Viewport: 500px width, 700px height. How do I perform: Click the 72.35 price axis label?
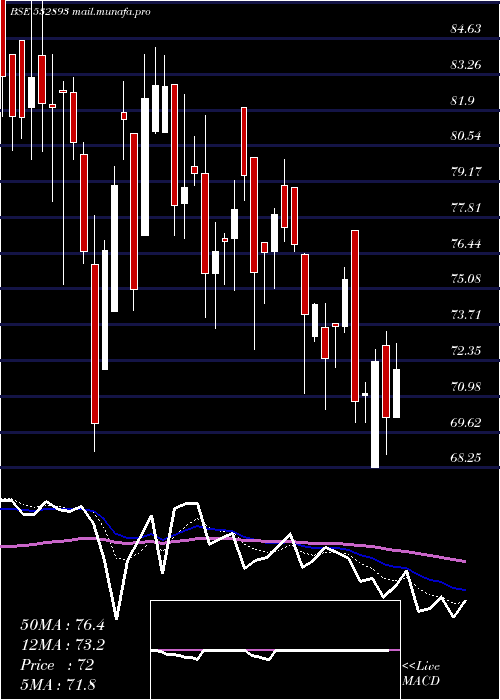pyautogui.click(x=466, y=351)
